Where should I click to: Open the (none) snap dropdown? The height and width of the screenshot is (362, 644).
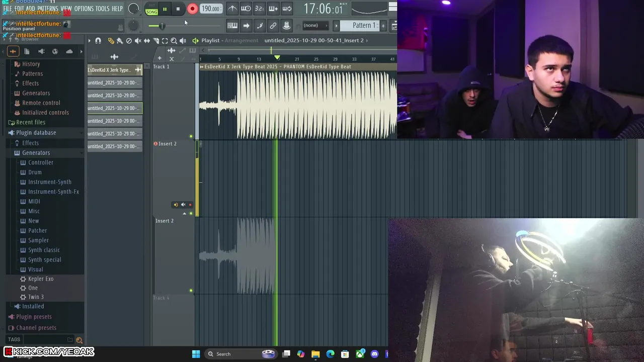coord(315,25)
